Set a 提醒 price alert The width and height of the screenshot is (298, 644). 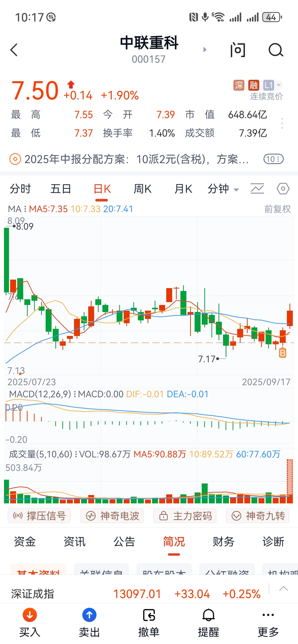pyautogui.click(x=209, y=622)
